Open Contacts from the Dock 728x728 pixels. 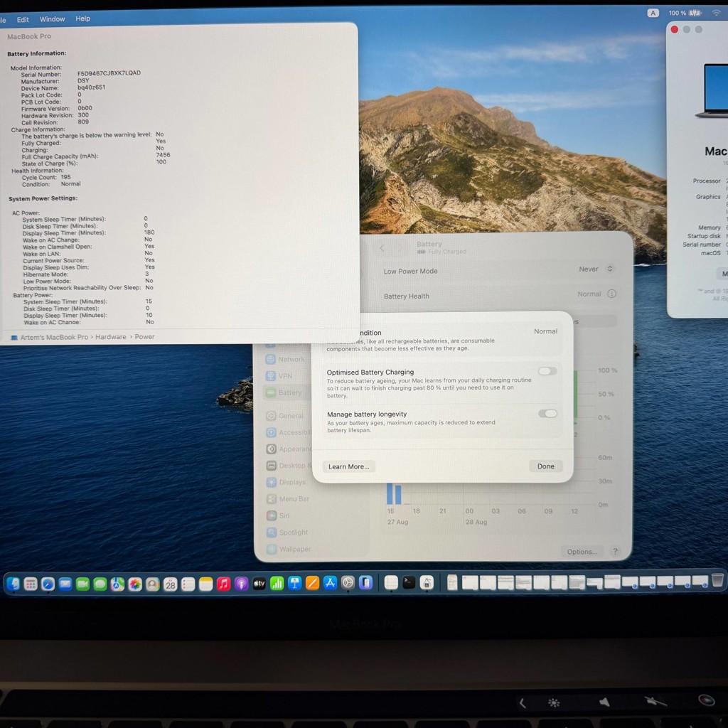click(153, 584)
